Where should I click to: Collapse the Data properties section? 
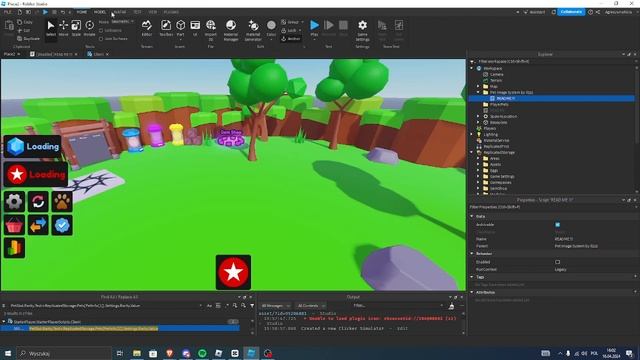(472, 216)
